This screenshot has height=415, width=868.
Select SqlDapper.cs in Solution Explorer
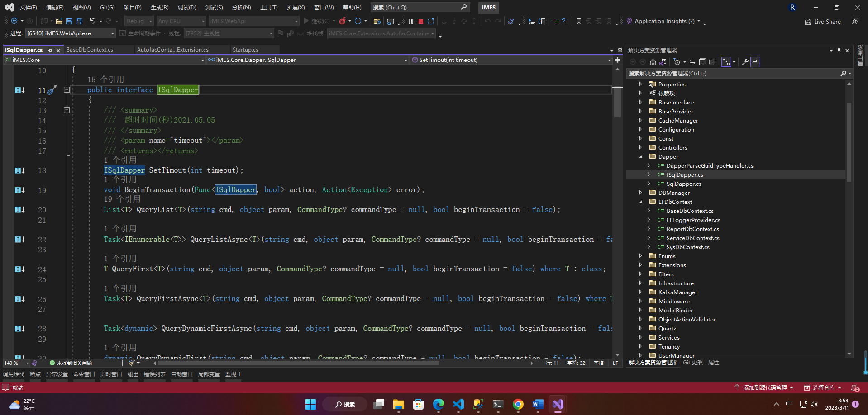pos(684,184)
